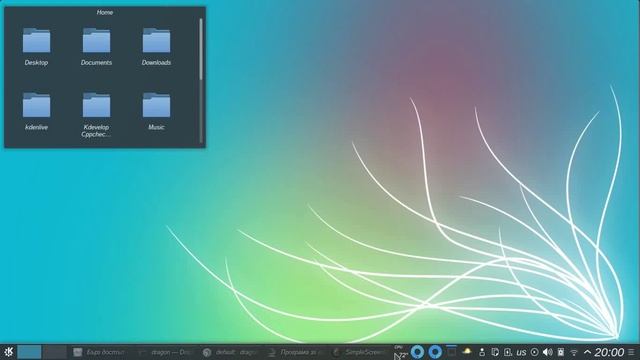Open the Music folder
This screenshot has height=360, width=640.
[x=156, y=111]
